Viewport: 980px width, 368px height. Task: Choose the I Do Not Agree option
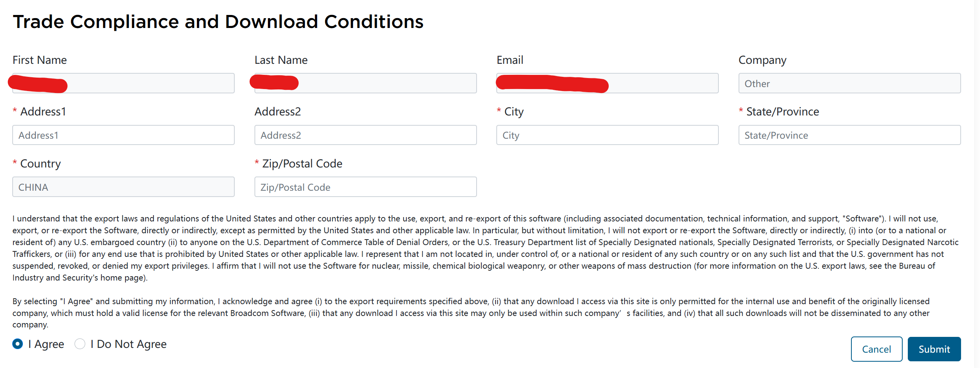click(x=80, y=344)
